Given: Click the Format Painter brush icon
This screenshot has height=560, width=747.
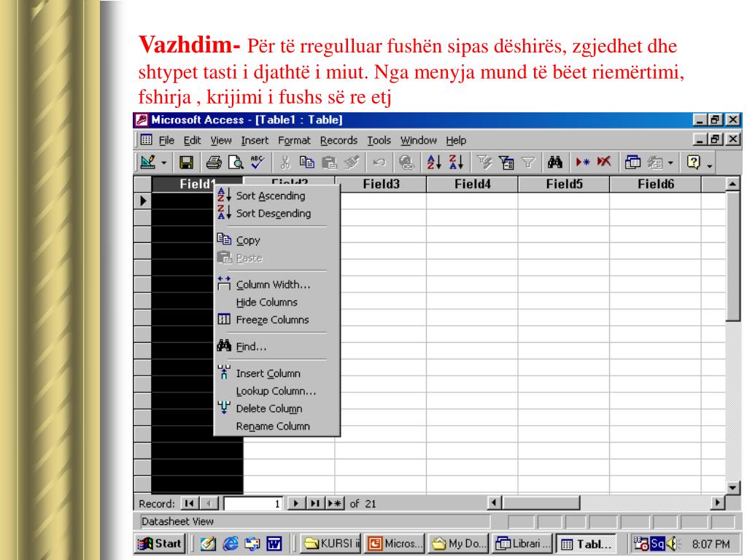Looking at the screenshot, I should [x=352, y=163].
